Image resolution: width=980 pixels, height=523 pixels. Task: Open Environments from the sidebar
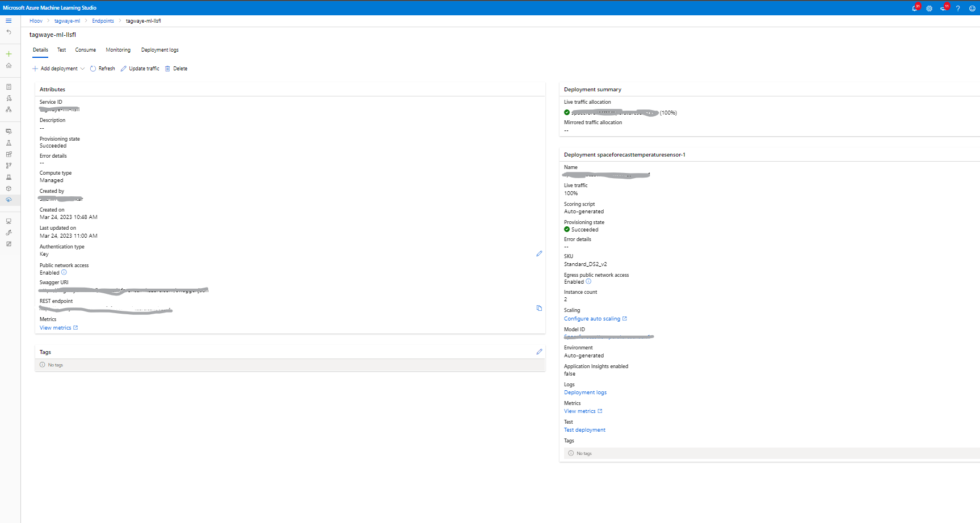click(9, 177)
